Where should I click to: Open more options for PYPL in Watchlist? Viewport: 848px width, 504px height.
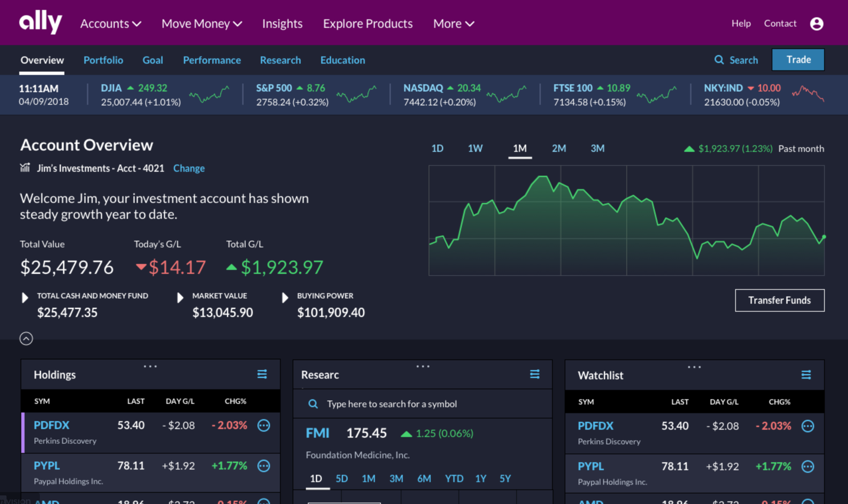click(808, 466)
